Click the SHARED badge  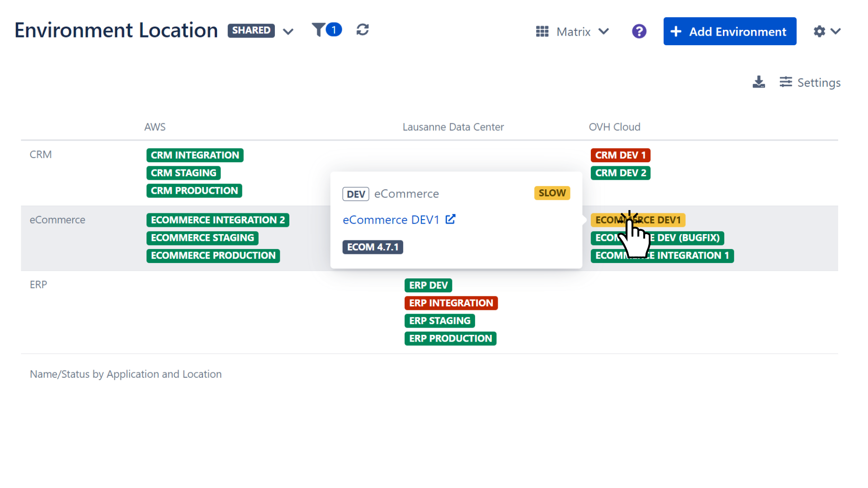(251, 30)
